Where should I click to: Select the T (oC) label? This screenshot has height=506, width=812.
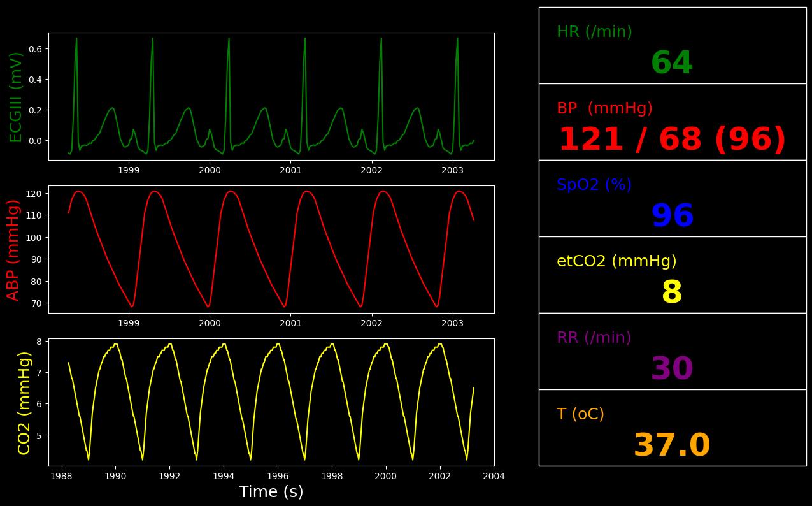click(580, 414)
